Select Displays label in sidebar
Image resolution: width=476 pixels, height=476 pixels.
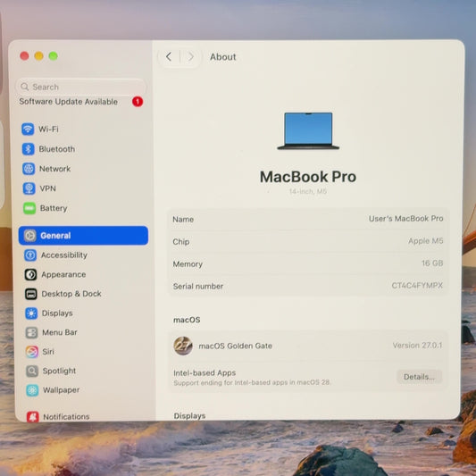(x=57, y=313)
